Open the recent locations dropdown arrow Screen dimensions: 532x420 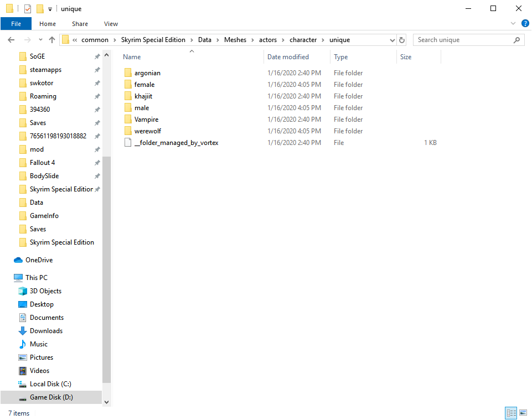(x=41, y=40)
